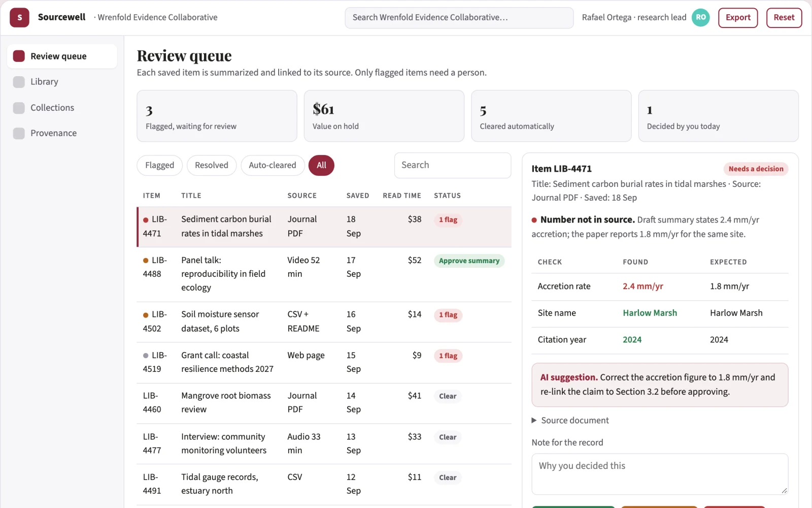Click the Flagged, waiting for review card
This screenshot has height=508, width=812.
217,116
